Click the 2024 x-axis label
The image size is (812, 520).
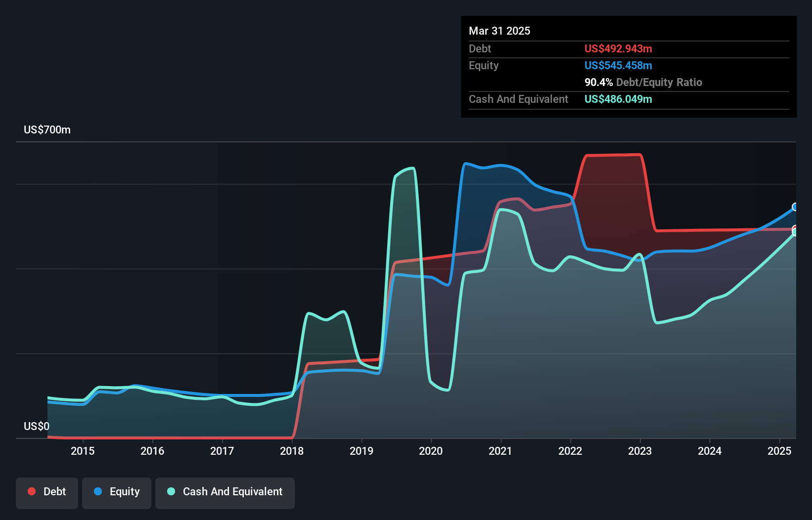[710, 451]
